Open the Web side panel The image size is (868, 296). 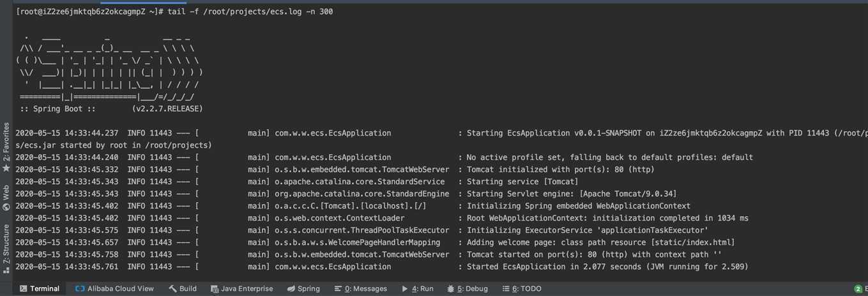pos(6,198)
